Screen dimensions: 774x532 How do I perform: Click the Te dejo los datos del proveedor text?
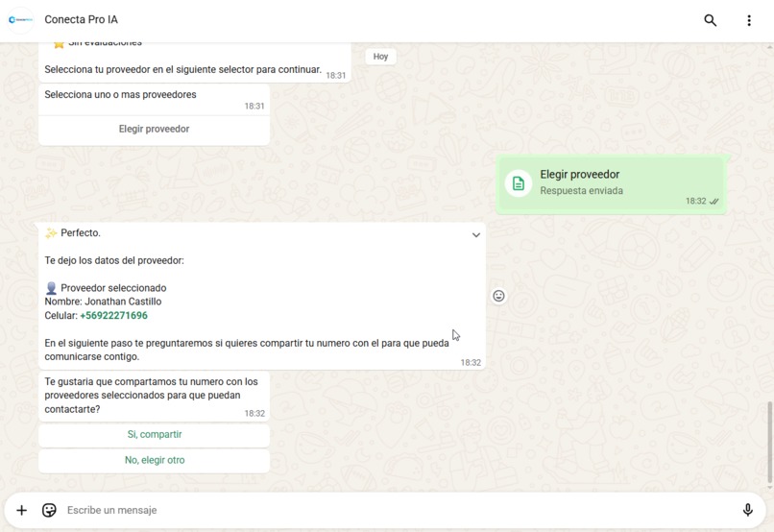pyautogui.click(x=114, y=260)
